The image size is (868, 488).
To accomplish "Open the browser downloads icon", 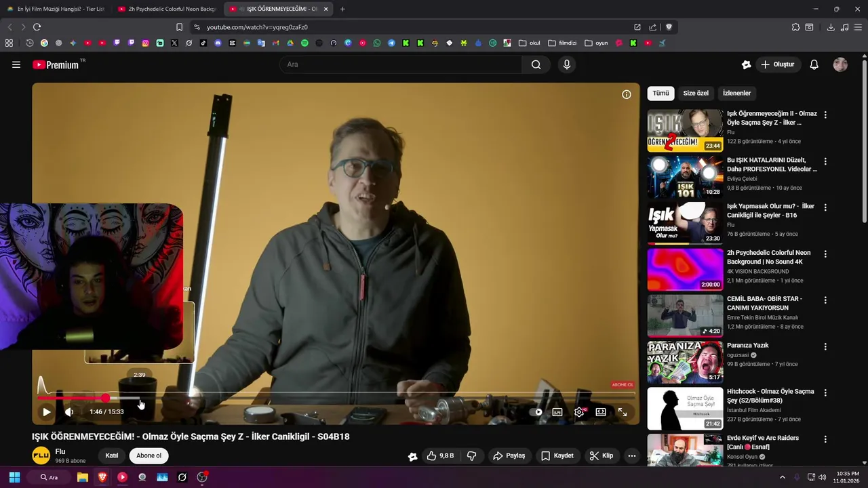I will pyautogui.click(x=831, y=27).
